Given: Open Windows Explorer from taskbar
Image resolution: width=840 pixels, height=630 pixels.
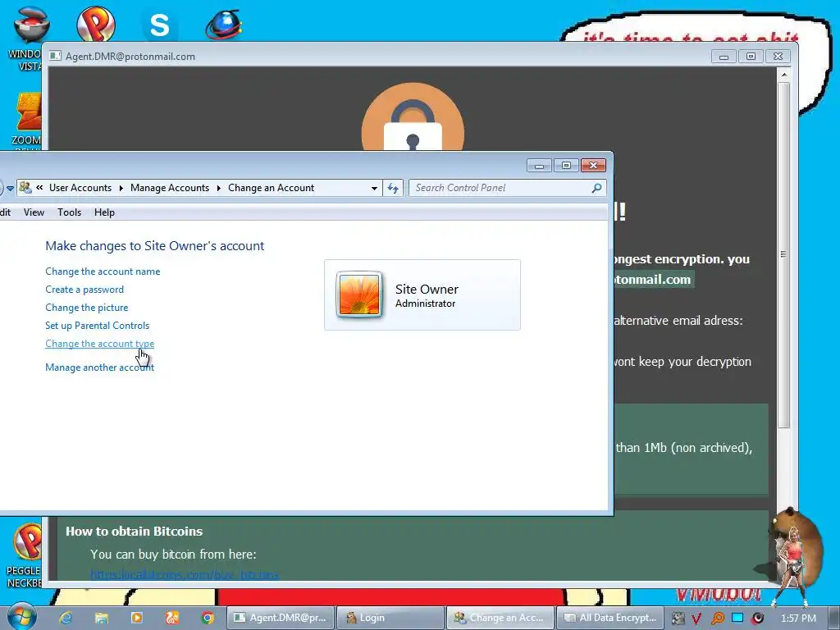Looking at the screenshot, I should [x=101, y=618].
